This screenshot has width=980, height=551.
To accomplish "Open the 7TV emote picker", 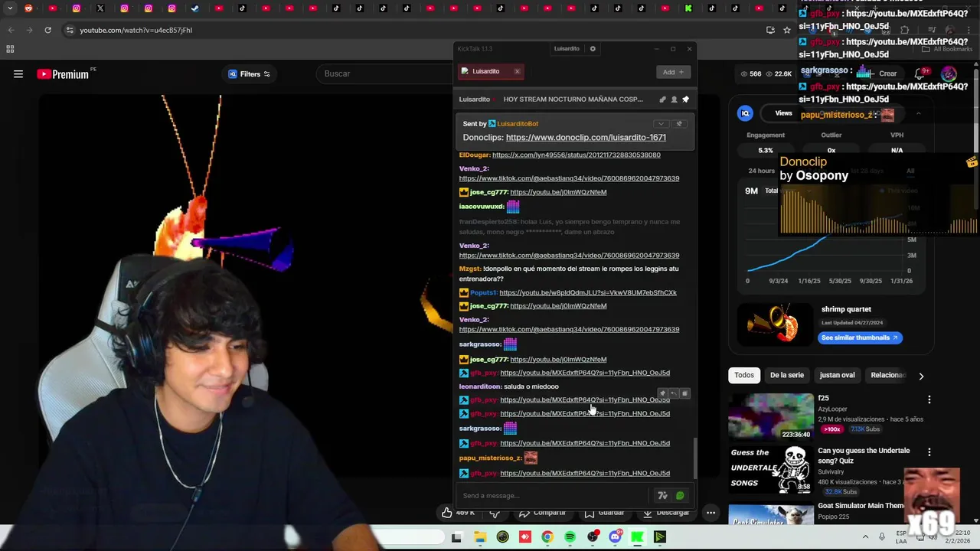I will click(662, 496).
